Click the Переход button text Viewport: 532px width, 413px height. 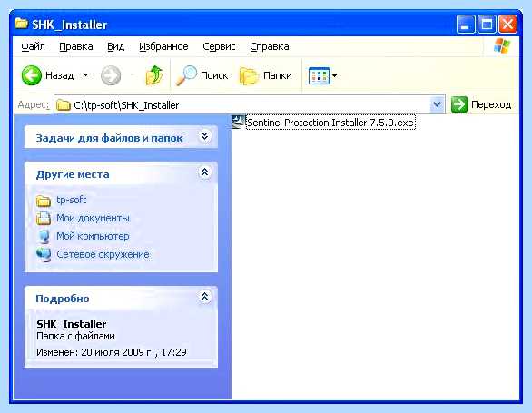click(491, 104)
